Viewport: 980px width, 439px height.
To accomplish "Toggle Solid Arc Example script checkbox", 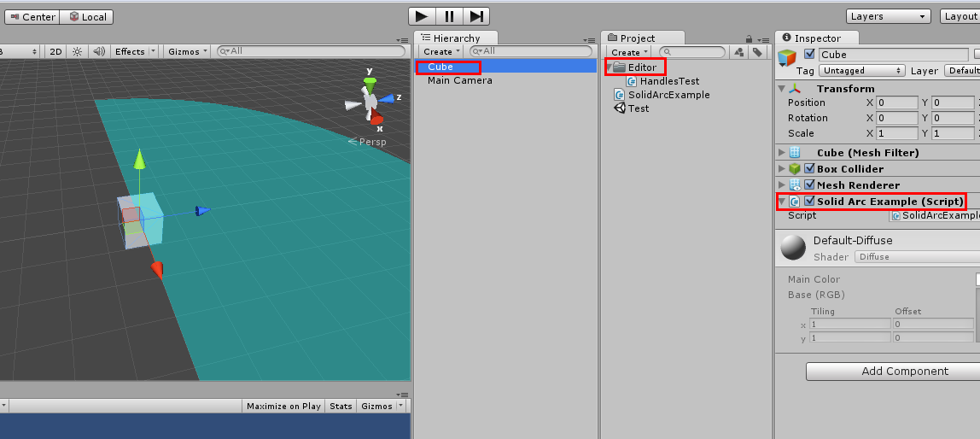I will point(809,202).
